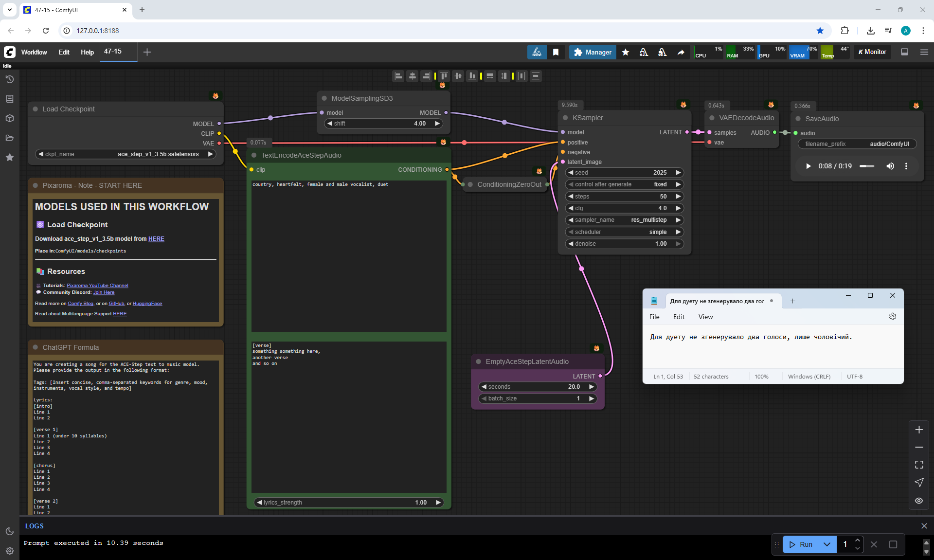Click the audio player progress bar
Screen dimensions: 934x560
point(866,166)
